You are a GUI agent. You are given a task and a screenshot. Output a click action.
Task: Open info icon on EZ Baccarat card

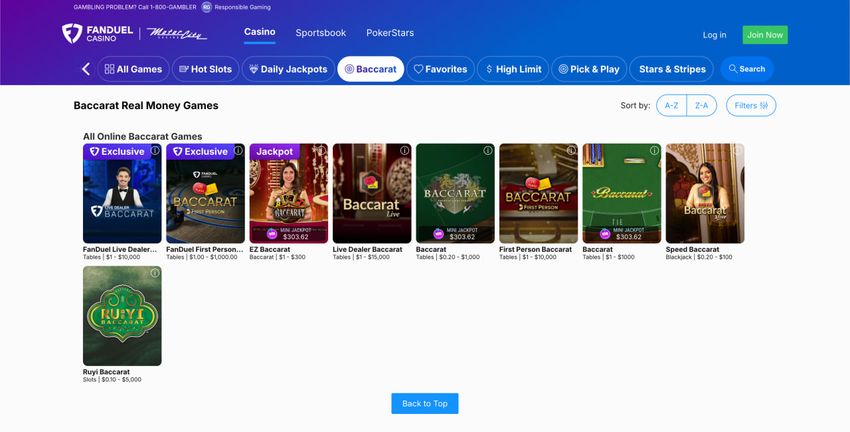point(321,151)
